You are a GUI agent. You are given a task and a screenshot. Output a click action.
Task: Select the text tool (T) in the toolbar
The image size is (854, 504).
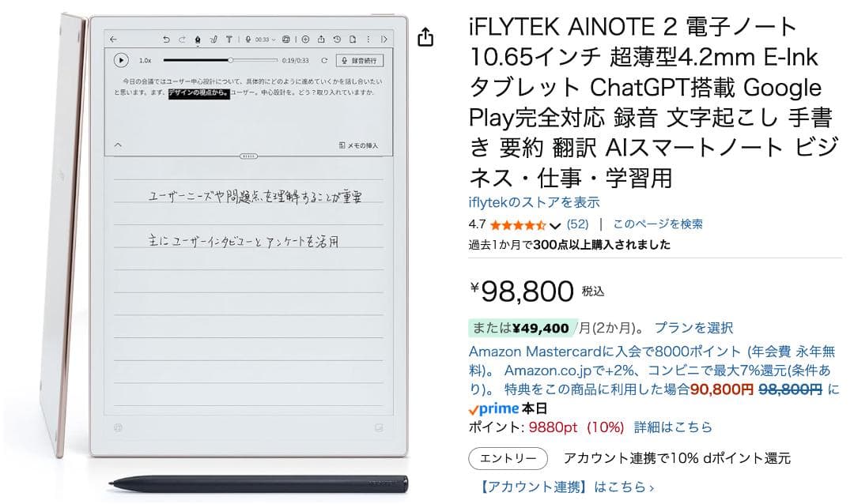coord(229,39)
